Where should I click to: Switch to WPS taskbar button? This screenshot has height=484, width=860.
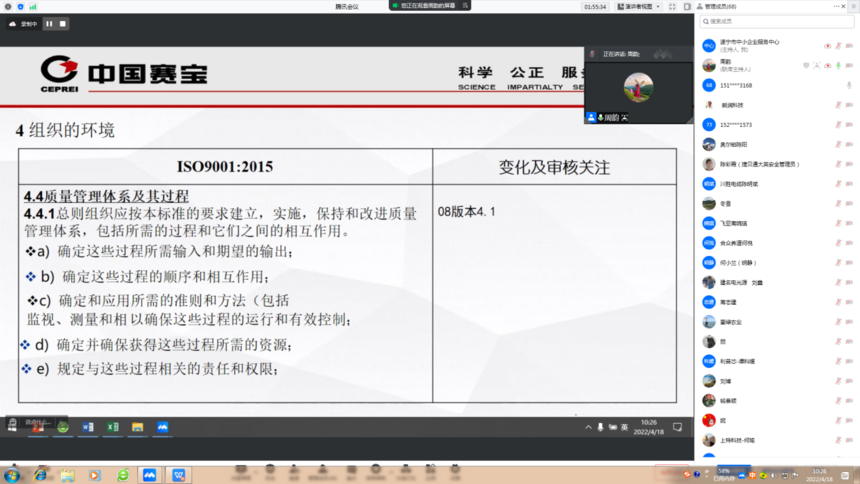pyautogui.click(x=179, y=475)
